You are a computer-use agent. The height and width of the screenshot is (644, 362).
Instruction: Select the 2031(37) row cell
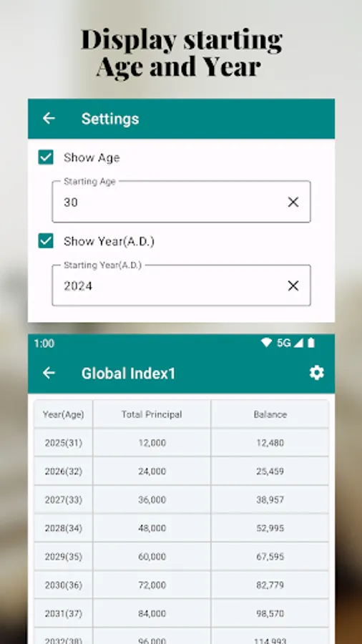[x=63, y=614]
